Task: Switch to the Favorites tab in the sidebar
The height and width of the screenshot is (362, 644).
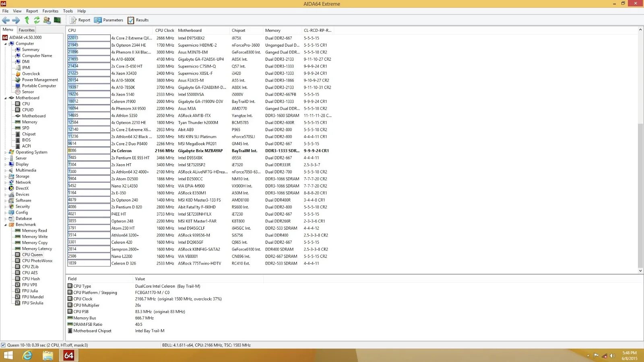Action: click(27, 30)
